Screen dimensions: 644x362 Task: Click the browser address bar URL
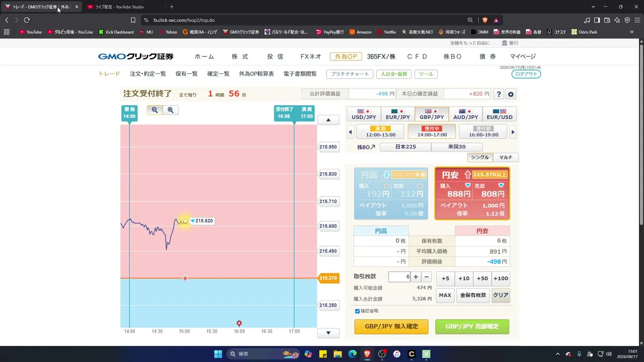[184, 20]
